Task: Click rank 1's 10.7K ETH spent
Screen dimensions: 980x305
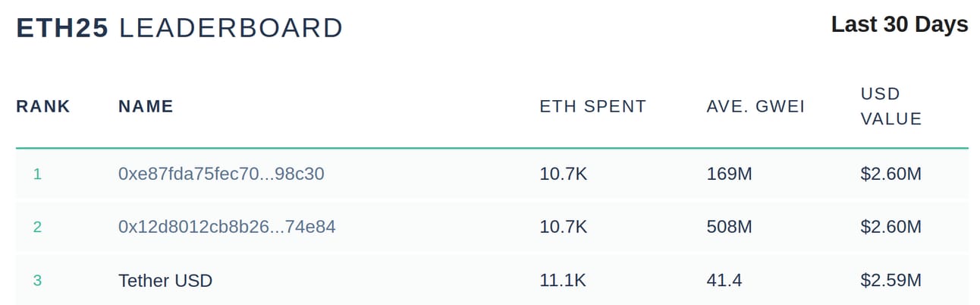Action: 563,174
